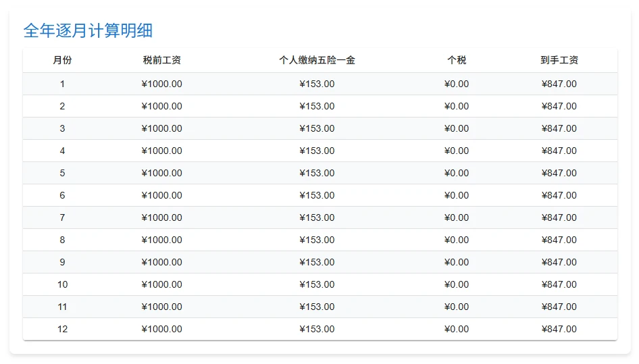Viewport: 639px width, 364px height.
Task: Click the 个人缴纳五险一金 column header
Action: tap(317, 60)
